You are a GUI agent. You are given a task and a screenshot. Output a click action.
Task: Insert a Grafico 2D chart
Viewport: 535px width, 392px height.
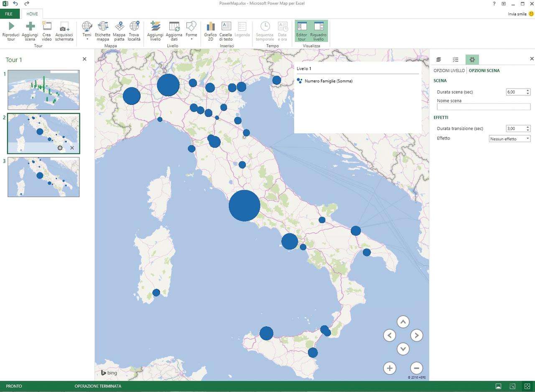pos(210,27)
